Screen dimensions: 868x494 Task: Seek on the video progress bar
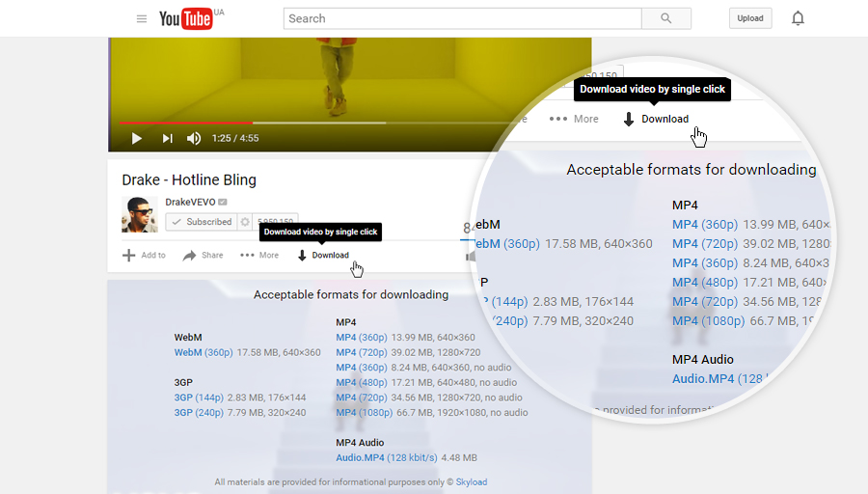[x=289, y=123]
